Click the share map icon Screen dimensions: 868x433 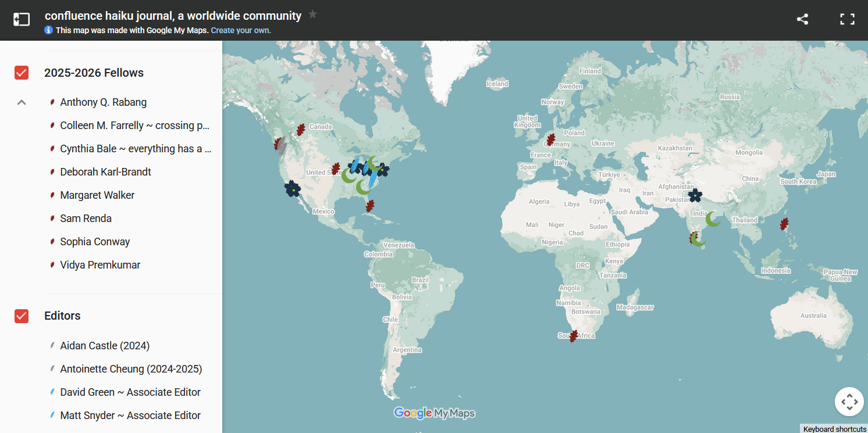(802, 19)
